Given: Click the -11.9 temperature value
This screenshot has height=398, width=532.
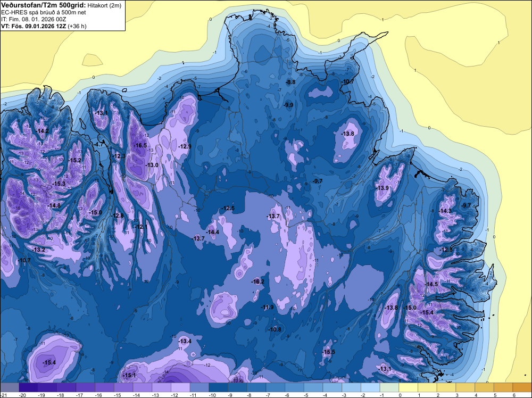Looking at the screenshot, I should [267, 308].
